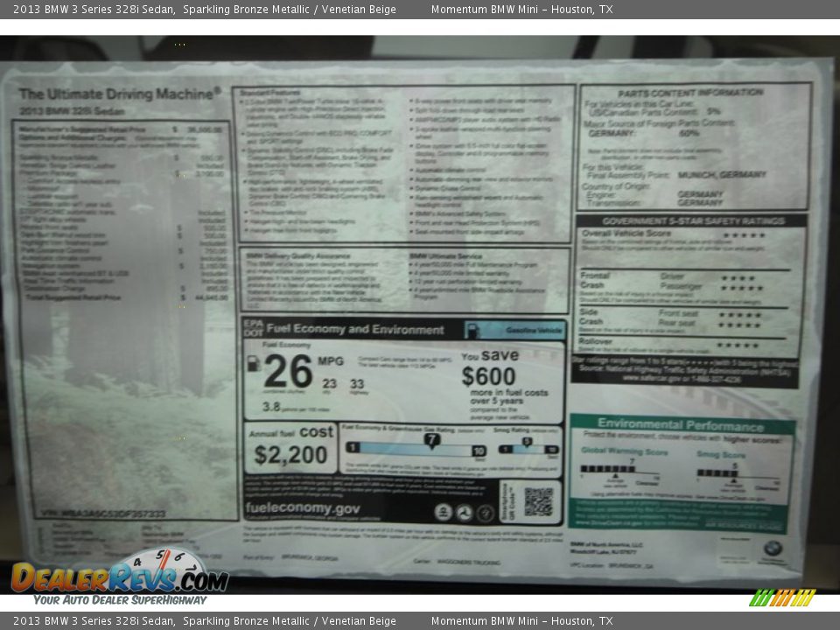
Task: Click the green and orange striped logo
Action: (x=782, y=598)
